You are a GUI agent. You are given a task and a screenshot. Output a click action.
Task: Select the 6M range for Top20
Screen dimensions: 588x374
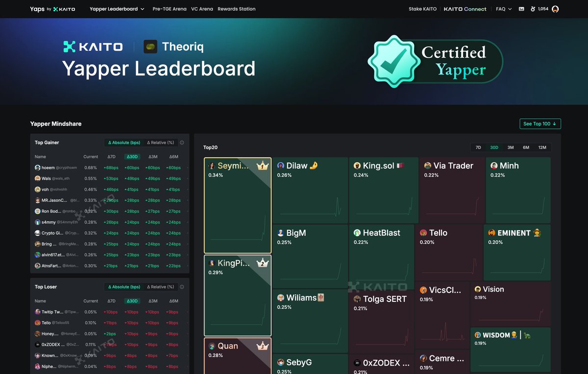(526, 148)
